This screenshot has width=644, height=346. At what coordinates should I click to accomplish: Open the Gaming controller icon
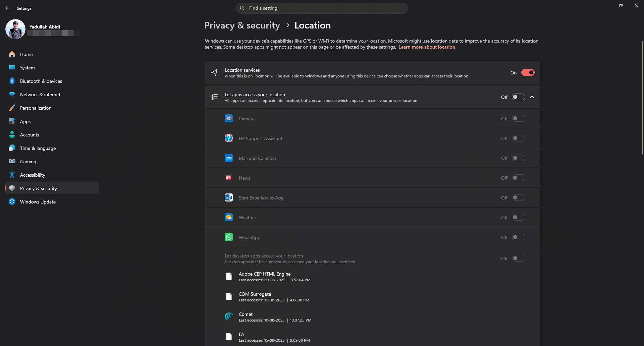tap(12, 162)
